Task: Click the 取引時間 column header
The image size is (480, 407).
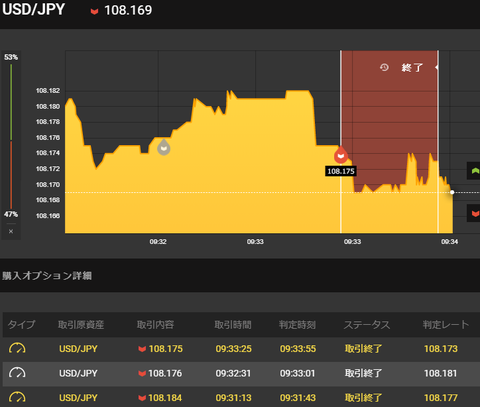Action: tap(233, 324)
